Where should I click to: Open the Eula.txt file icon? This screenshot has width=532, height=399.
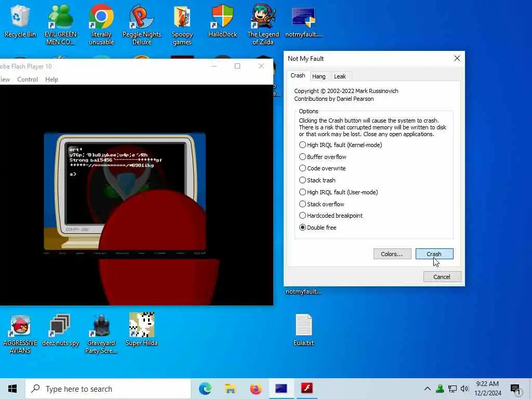tap(303, 330)
